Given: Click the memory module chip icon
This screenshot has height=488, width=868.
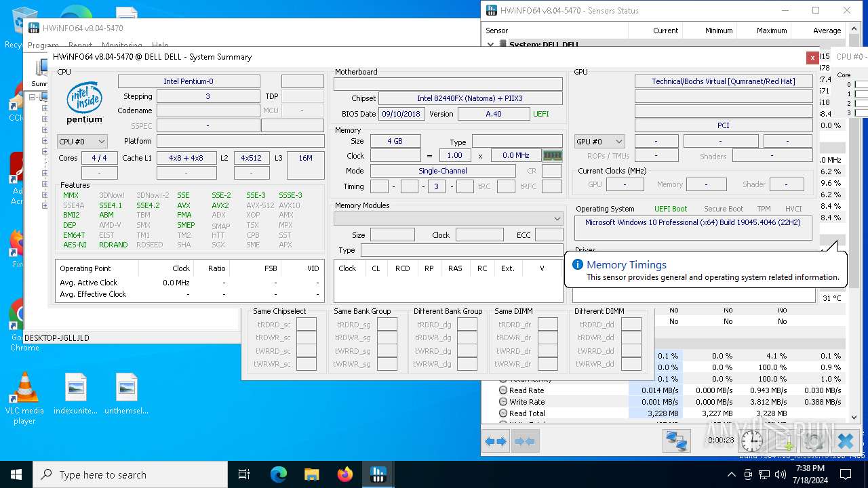Looking at the screenshot, I should 553,155.
